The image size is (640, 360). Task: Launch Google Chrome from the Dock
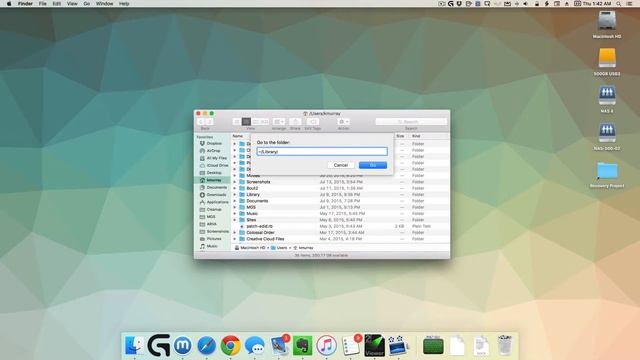(230, 346)
